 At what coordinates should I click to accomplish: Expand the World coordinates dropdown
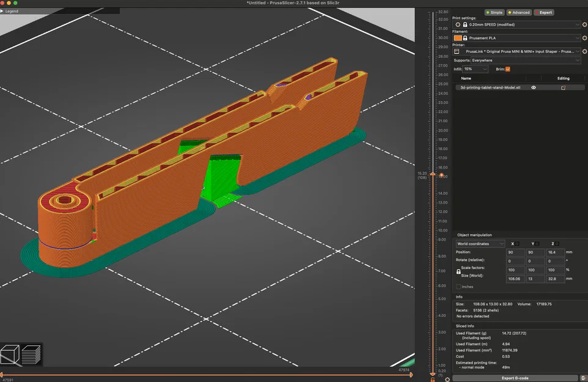pyautogui.click(x=480, y=244)
